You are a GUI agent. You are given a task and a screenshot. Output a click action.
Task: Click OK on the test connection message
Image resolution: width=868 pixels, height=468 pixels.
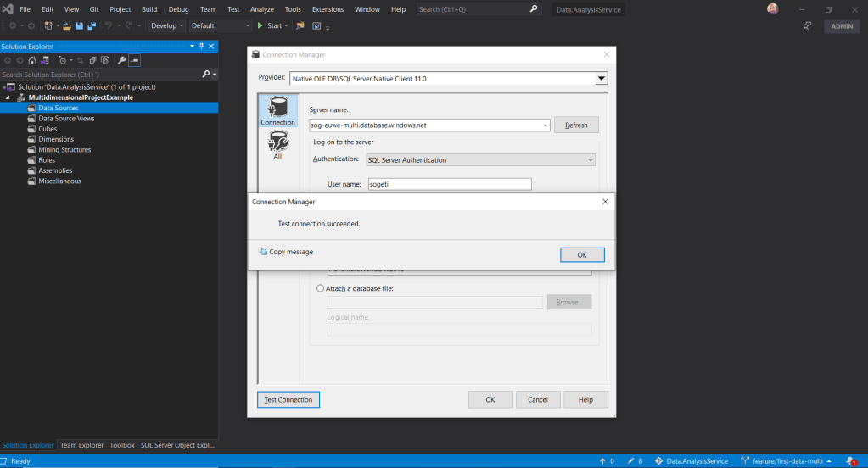582,254
